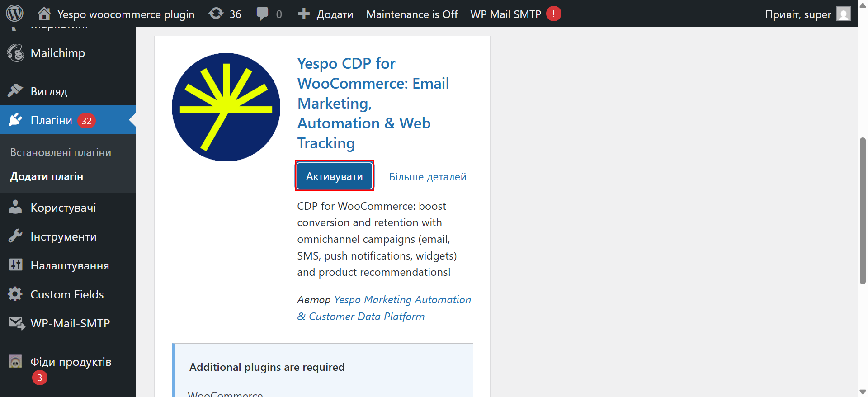Click the WP-Mail-SMTP envelope icon
The image size is (868, 397).
coord(16,323)
